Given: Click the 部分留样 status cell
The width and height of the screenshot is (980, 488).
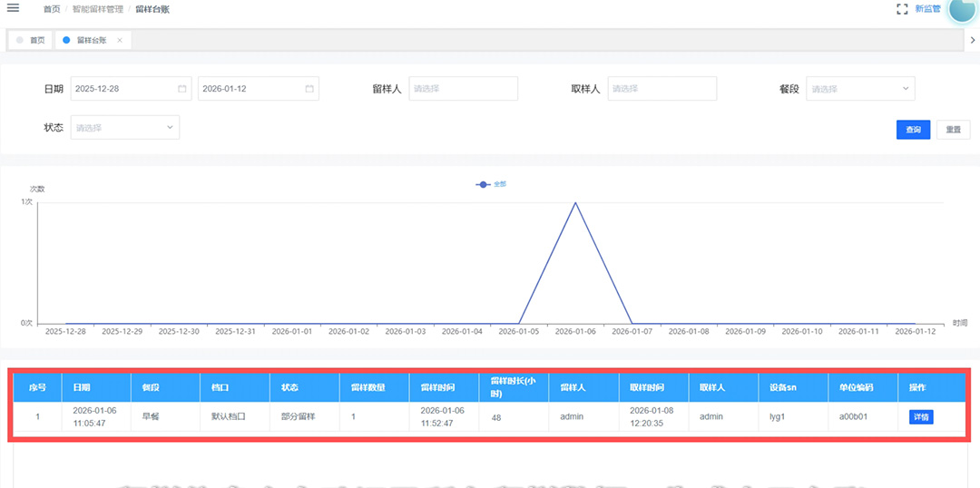Looking at the screenshot, I should (304, 416).
